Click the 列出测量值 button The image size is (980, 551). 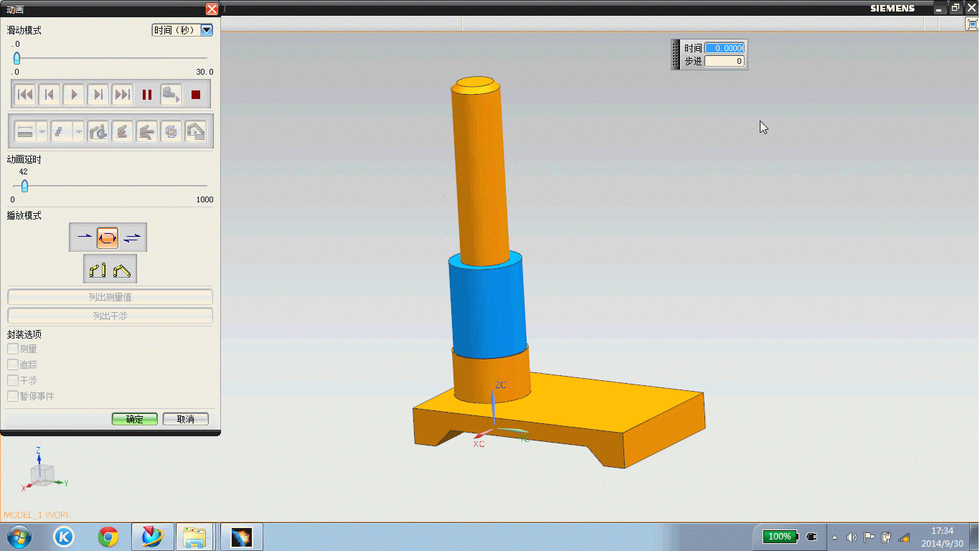[110, 297]
